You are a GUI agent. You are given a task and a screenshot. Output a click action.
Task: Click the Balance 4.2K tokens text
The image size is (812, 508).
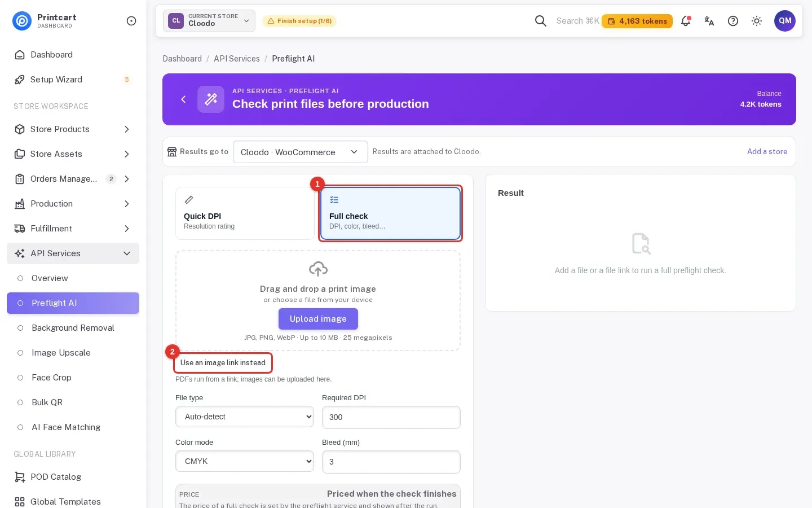point(761,99)
